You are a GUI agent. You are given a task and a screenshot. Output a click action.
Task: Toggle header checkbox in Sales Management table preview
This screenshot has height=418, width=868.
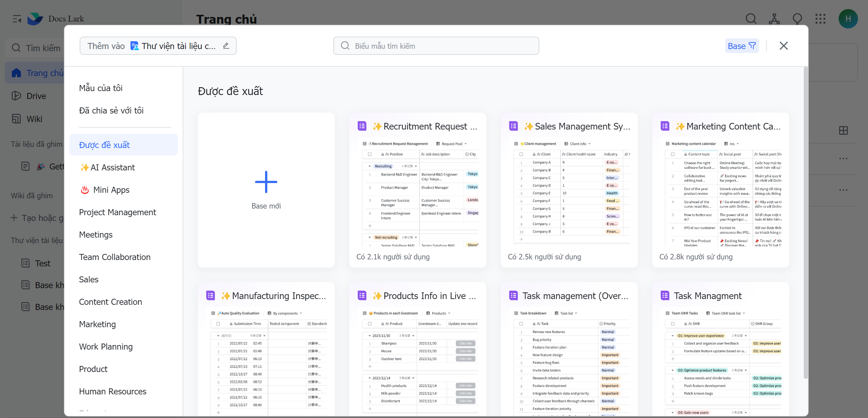tap(521, 154)
